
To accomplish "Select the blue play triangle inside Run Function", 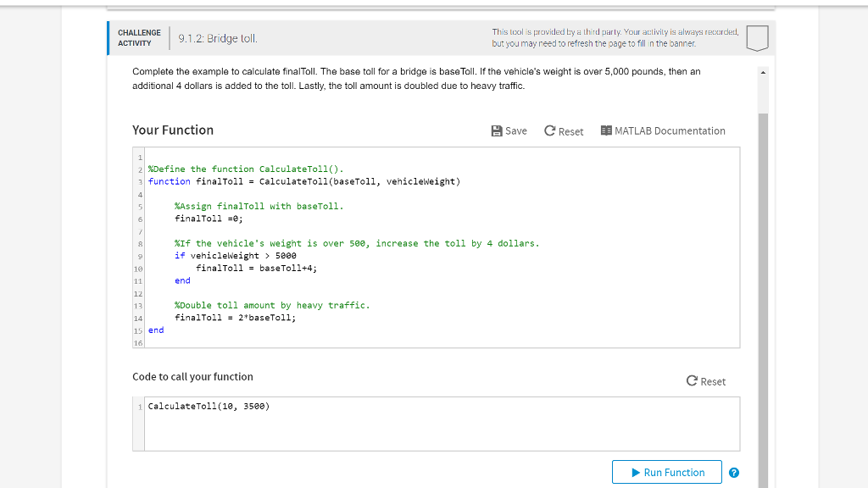I will tap(635, 472).
